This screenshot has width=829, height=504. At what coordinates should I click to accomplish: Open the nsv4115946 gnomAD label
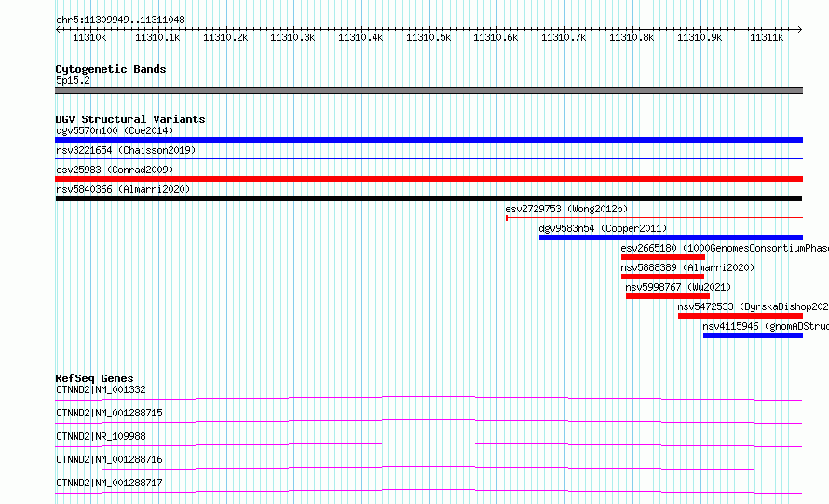pyautogui.click(x=766, y=326)
